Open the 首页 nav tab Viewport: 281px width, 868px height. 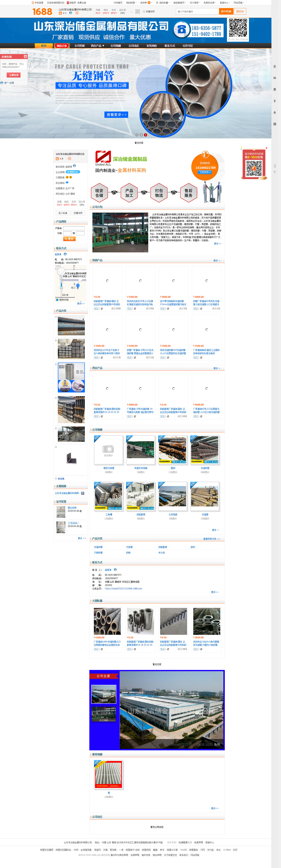pyautogui.click(x=44, y=46)
